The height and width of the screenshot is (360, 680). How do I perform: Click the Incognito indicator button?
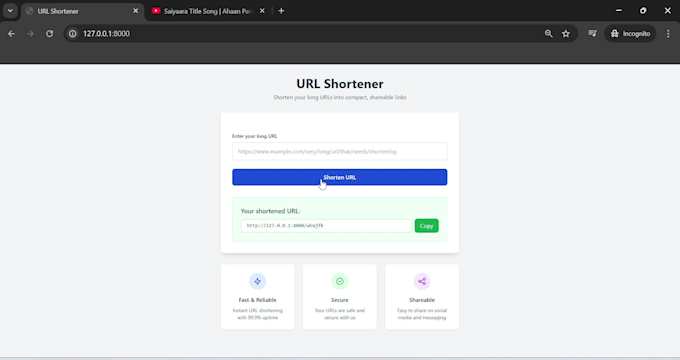click(x=630, y=33)
